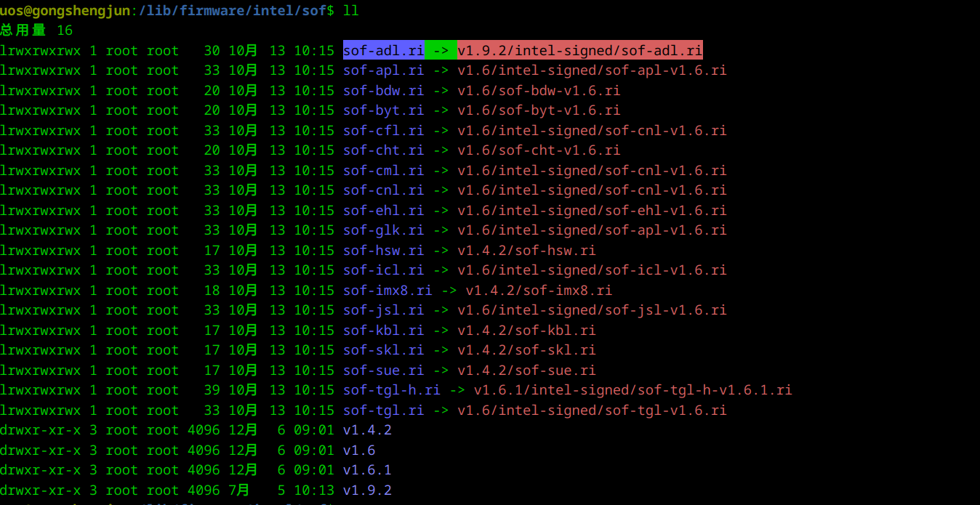
Task: Click the v1.6/sof-cht-v1.6.ri target path
Action: pyautogui.click(x=539, y=150)
